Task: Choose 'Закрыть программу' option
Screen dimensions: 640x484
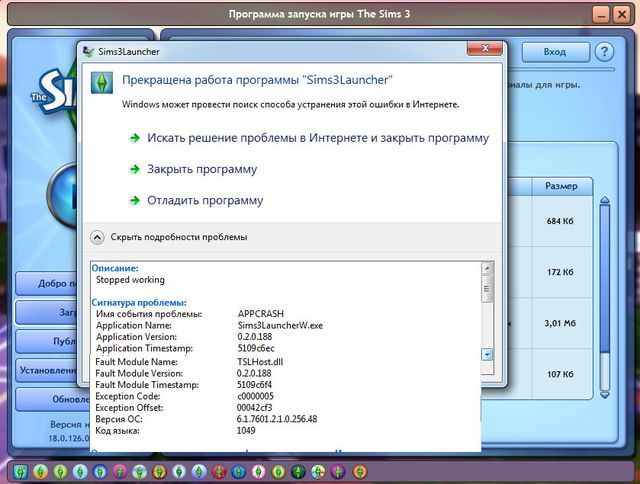Action: [202, 169]
